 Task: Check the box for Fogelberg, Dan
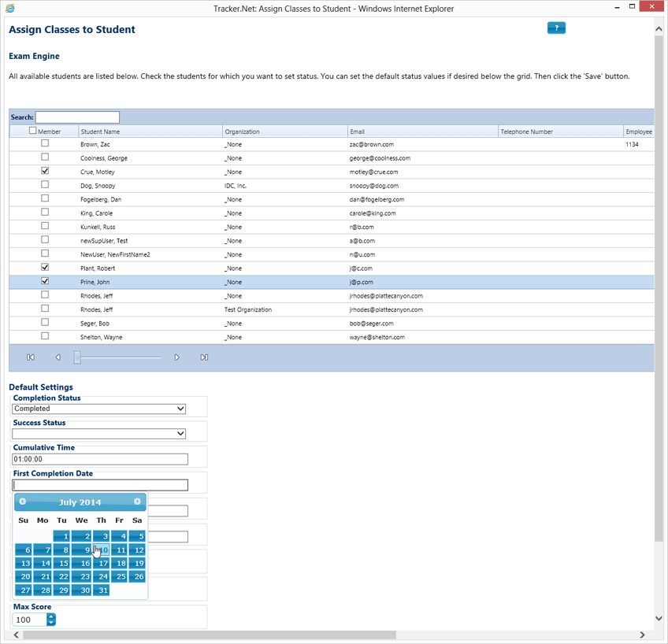(x=45, y=198)
